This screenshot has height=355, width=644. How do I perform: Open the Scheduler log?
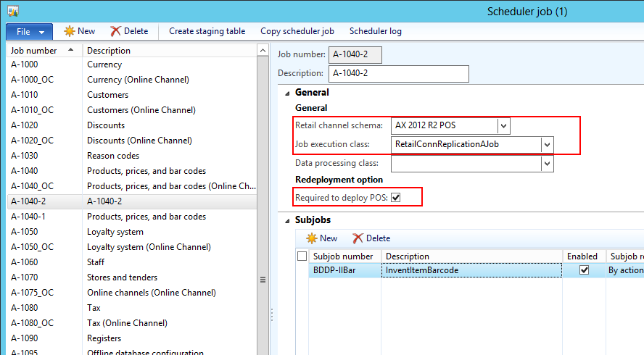click(375, 31)
